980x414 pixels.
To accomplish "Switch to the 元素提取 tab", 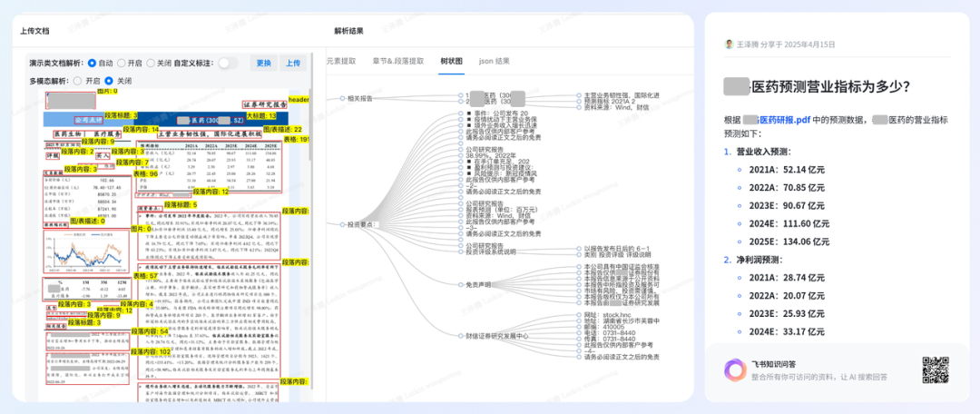I will (341, 62).
